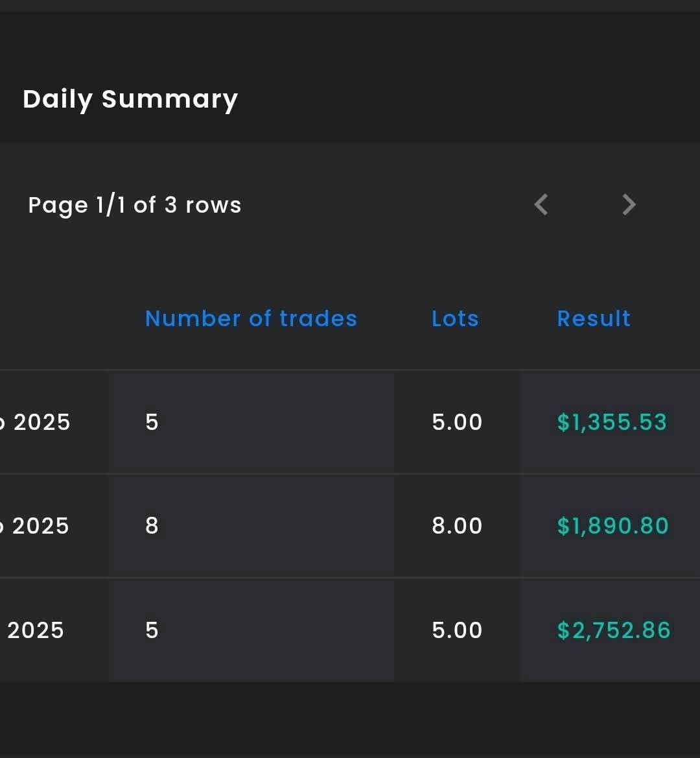Go to the previous page of rows
700x758 pixels.
(541, 205)
